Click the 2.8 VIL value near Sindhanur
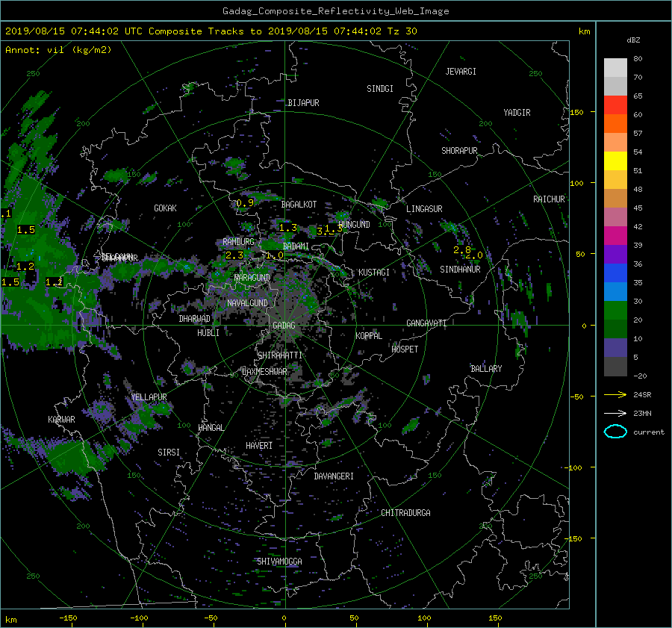The width and height of the screenshot is (672, 628). pos(462,249)
